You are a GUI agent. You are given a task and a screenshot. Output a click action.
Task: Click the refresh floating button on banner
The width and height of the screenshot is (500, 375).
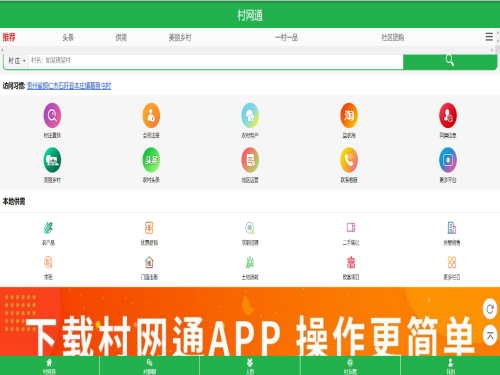(490, 309)
